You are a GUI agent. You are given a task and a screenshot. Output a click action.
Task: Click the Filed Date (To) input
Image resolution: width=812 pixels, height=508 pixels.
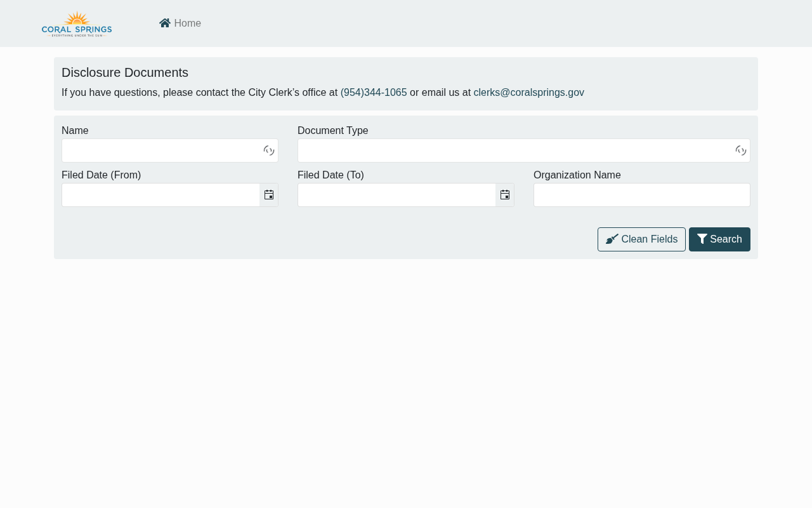pyautogui.click(x=396, y=195)
